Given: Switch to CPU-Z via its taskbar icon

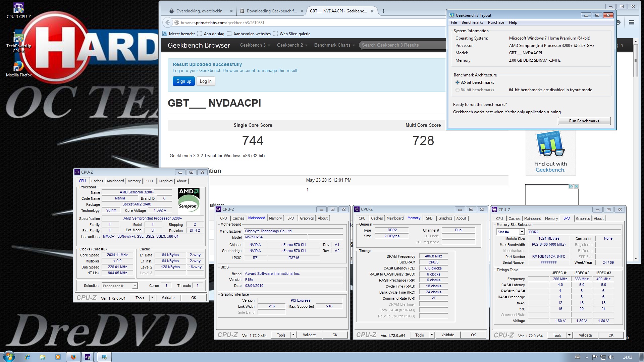Looking at the screenshot, I should click(88, 357).
